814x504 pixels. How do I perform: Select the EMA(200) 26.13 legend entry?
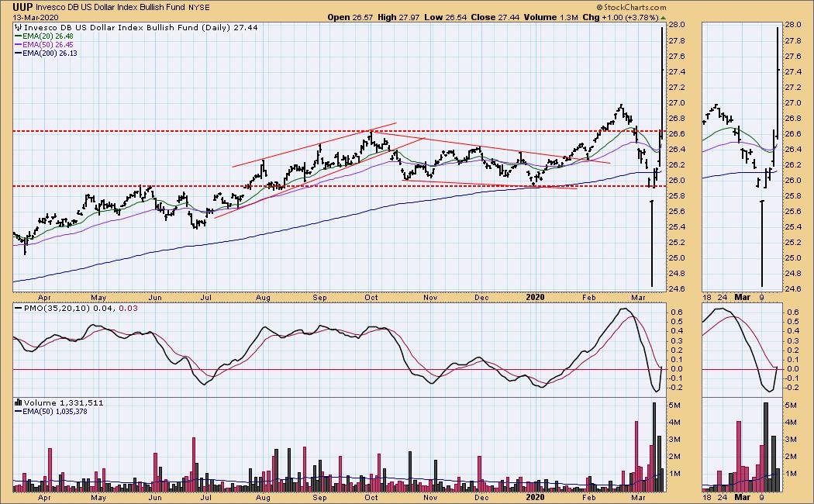click(x=50, y=53)
